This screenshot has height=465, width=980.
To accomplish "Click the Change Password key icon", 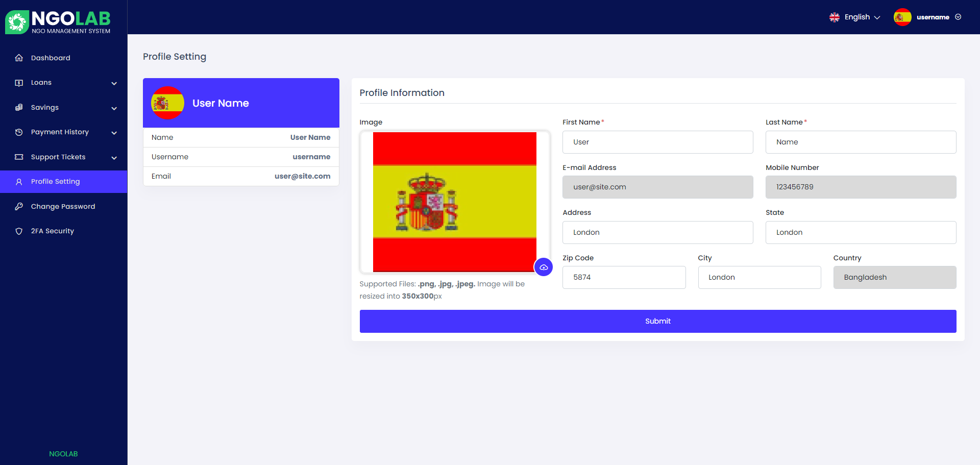I will [x=19, y=206].
